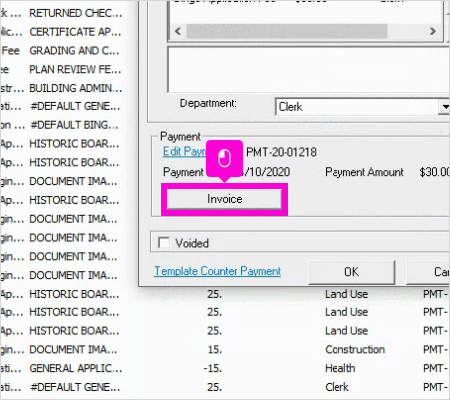Open the Department dropdown arrow
The image size is (450, 400).
(445, 107)
